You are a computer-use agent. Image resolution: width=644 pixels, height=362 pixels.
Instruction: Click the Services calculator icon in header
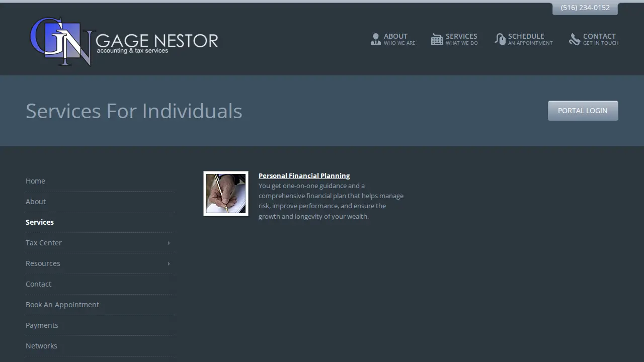(437, 39)
